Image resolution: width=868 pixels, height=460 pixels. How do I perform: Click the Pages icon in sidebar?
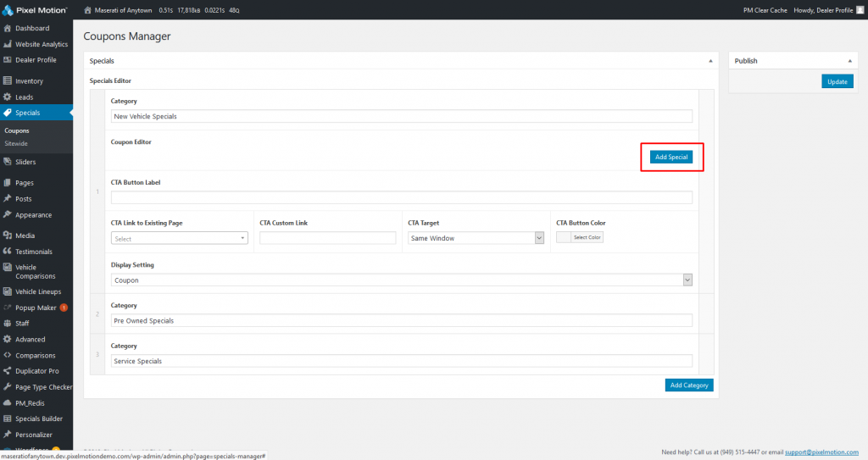7,183
